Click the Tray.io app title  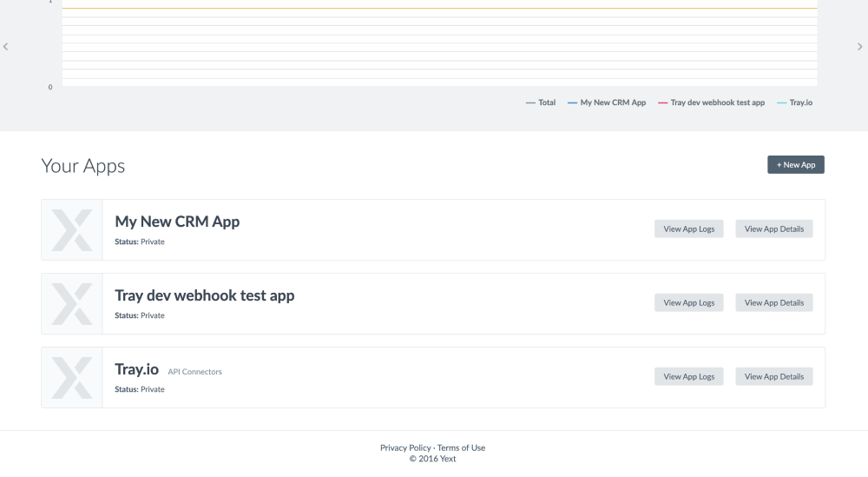(x=136, y=369)
